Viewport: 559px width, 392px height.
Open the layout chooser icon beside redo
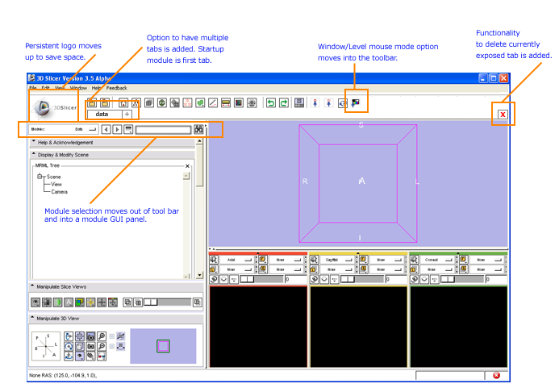click(299, 103)
